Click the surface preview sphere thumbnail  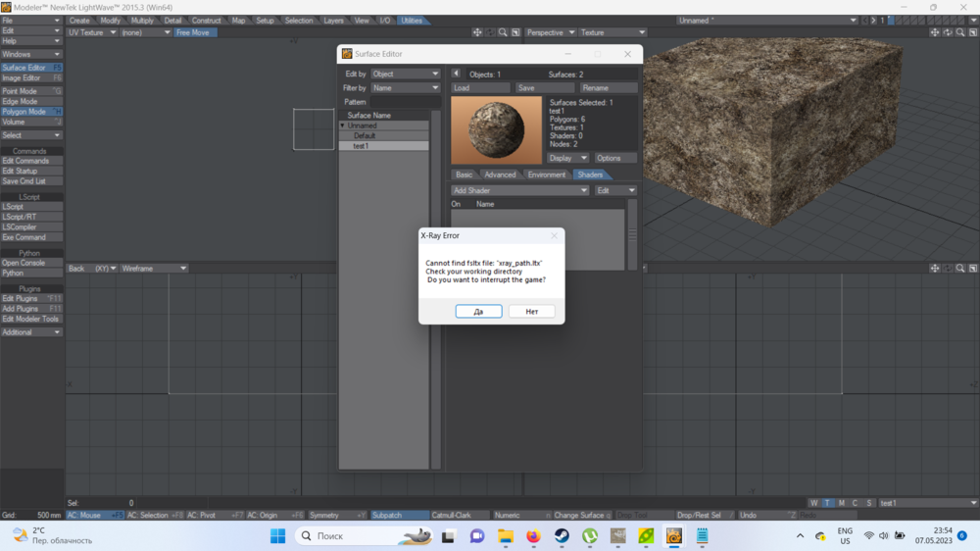(497, 130)
